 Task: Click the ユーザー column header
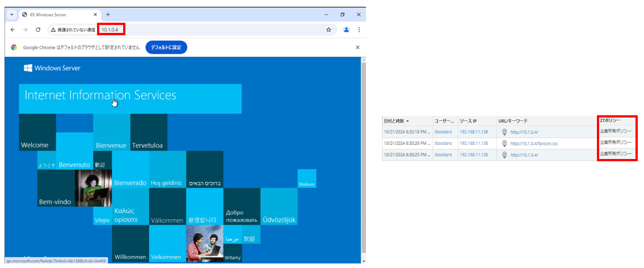point(445,121)
